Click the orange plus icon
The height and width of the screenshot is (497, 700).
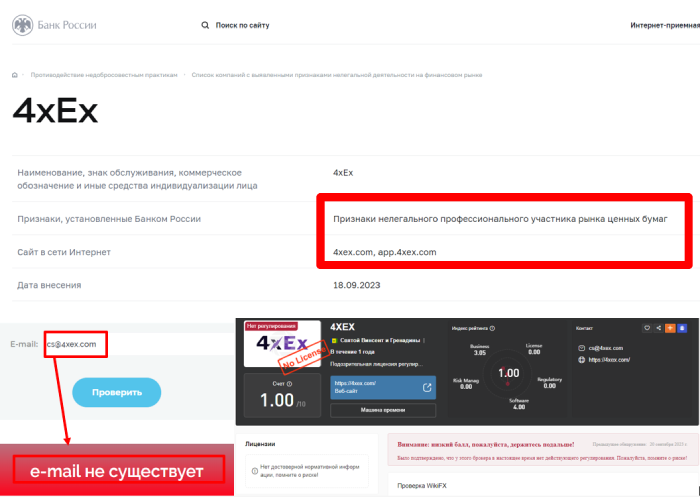coord(670,328)
